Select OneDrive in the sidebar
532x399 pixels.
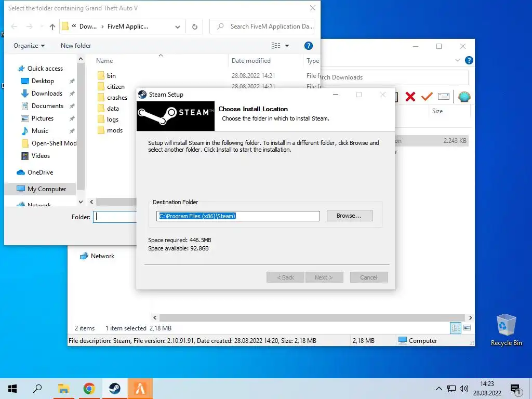click(x=40, y=172)
